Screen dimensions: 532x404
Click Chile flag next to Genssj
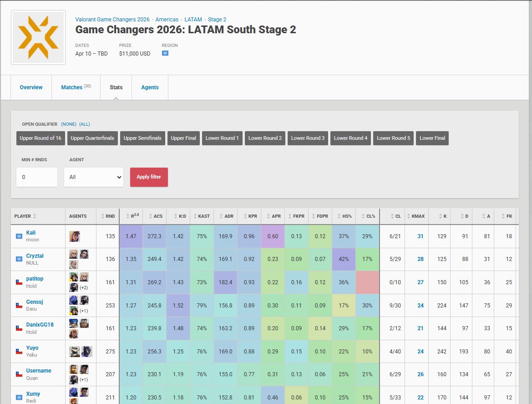pyautogui.click(x=19, y=305)
